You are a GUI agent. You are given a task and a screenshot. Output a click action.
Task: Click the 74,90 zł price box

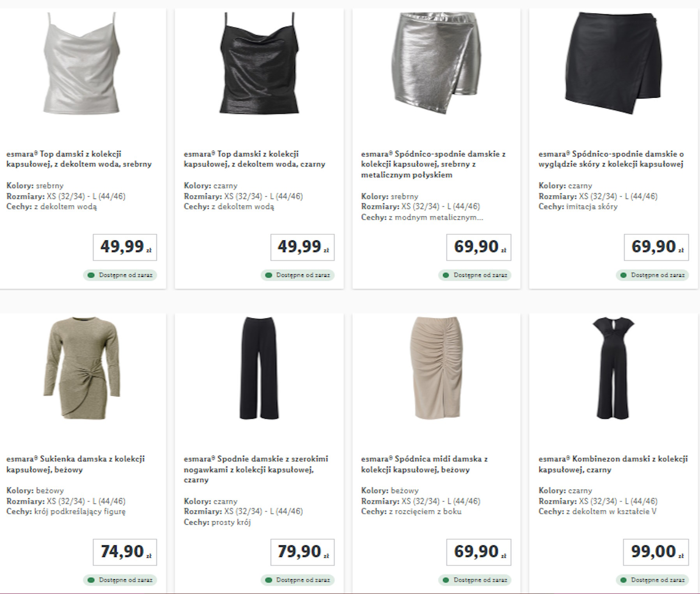click(x=125, y=552)
